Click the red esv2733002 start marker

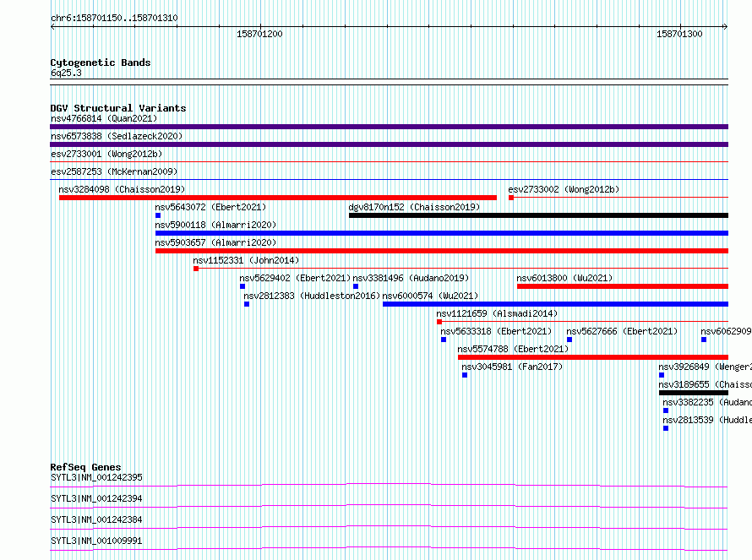click(511, 198)
